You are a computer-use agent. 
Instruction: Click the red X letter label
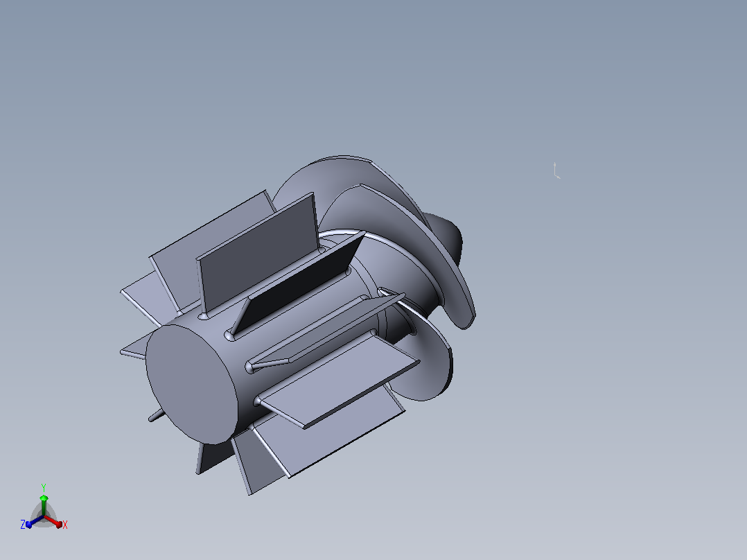click(65, 525)
